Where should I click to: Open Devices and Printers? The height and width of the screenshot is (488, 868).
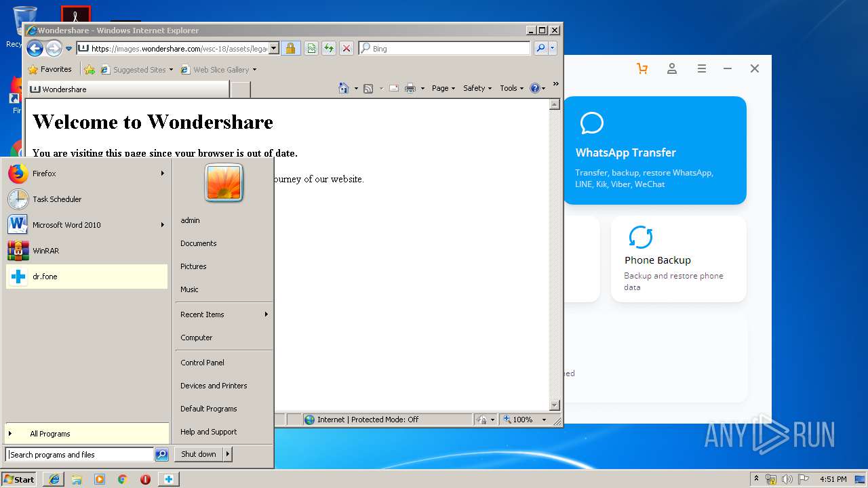pyautogui.click(x=214, y=386)
